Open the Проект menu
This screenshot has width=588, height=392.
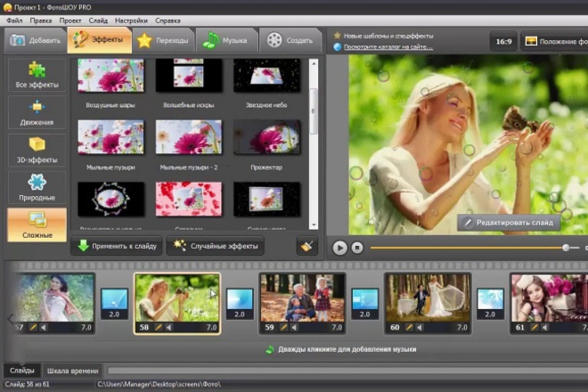(x=70, y=20)
